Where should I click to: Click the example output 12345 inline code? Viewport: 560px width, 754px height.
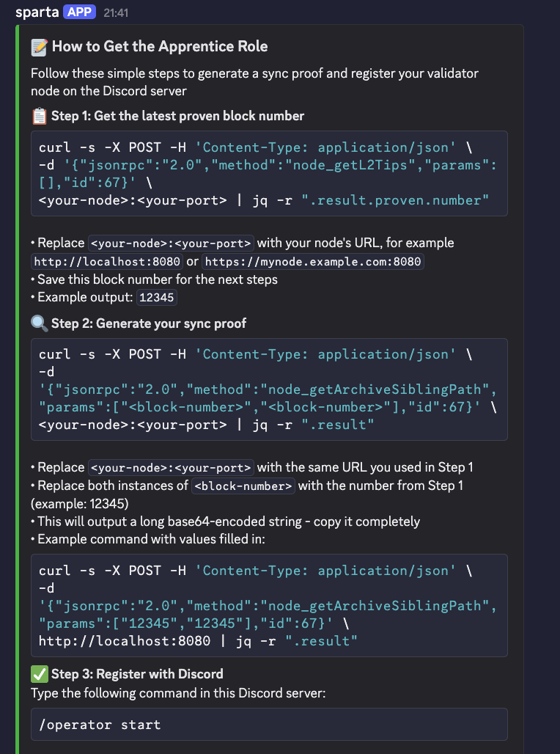(157, 298)
